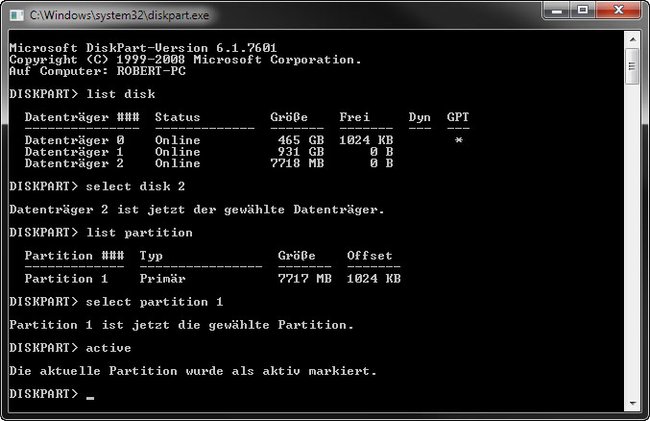The height and width of the screenshot is (421, 650).
Task: Click the '931 GB' size value
Action: click(x=301, y=152)
